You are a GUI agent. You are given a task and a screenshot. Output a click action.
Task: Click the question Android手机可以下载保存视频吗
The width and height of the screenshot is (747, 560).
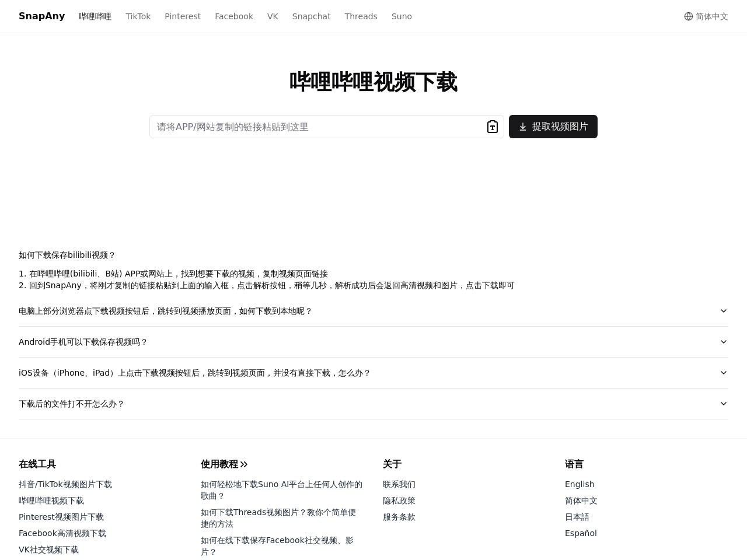tap(83, 342)
